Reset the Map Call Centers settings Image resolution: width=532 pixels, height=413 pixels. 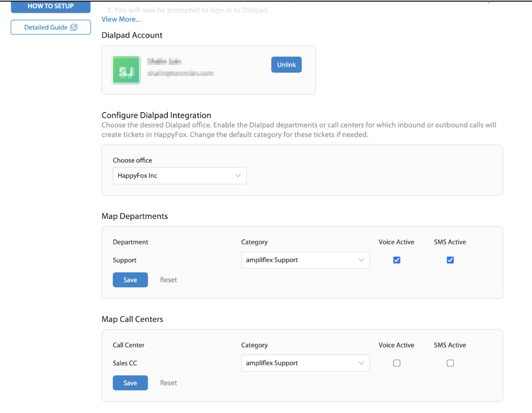point(168,383)
